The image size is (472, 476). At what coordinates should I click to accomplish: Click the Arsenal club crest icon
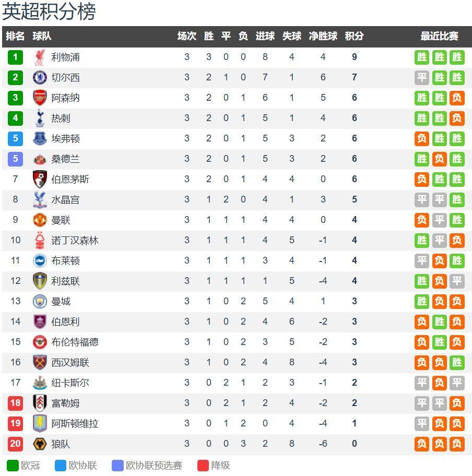(40, 98)
